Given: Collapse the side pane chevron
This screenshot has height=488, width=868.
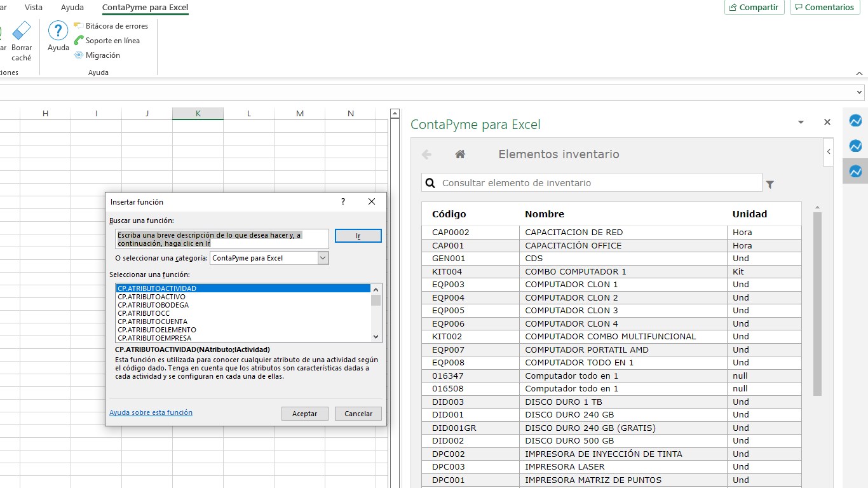Looking at the screenshot, I should point(829,152).
